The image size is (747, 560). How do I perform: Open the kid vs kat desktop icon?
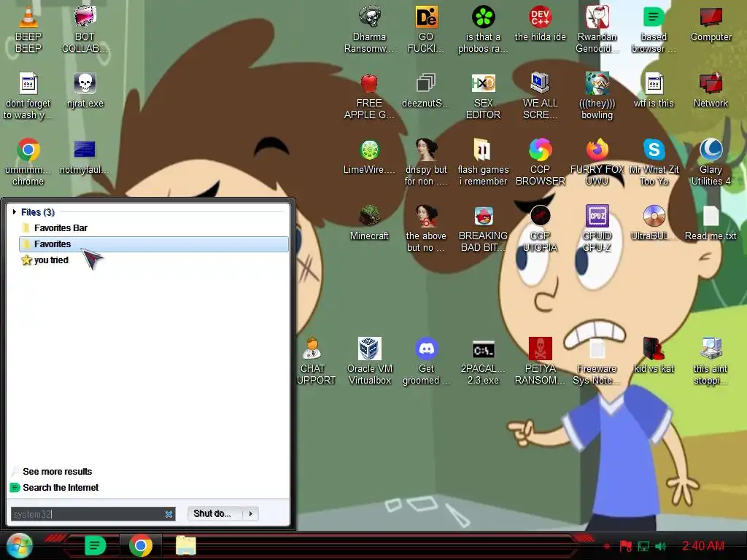pyautogui.click(x=654, y=349)
